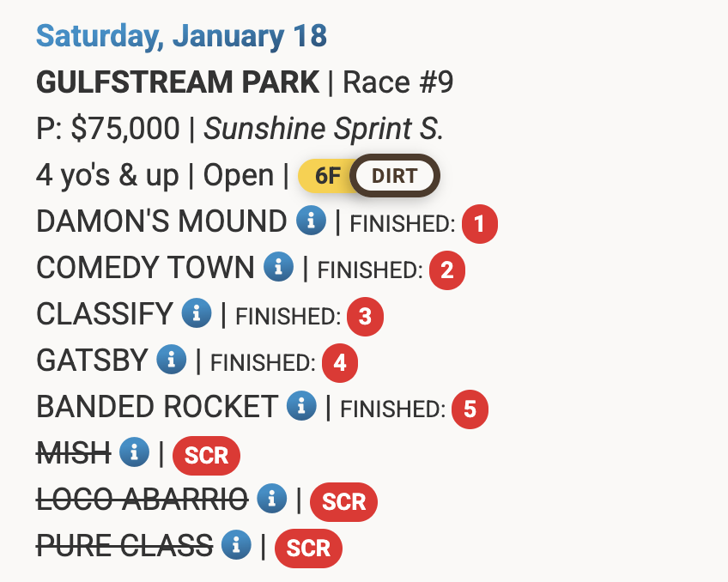Click info icon beside Damon's Mound

[311, 221]
